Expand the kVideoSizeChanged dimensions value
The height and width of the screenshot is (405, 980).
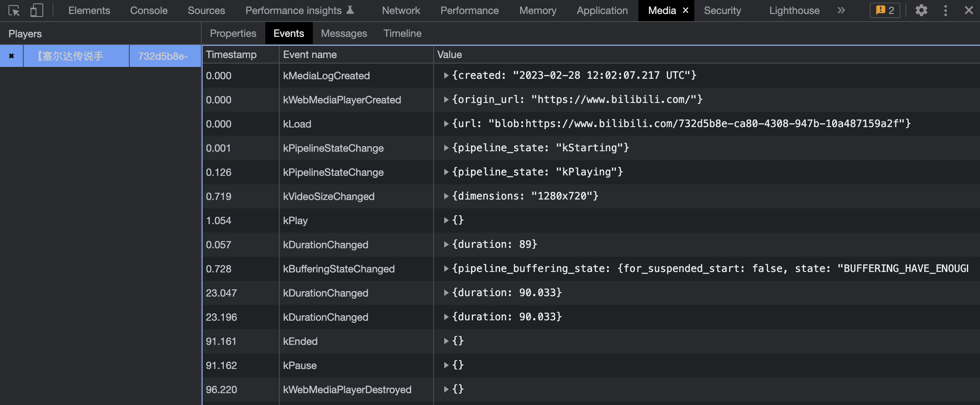[446, 196]
